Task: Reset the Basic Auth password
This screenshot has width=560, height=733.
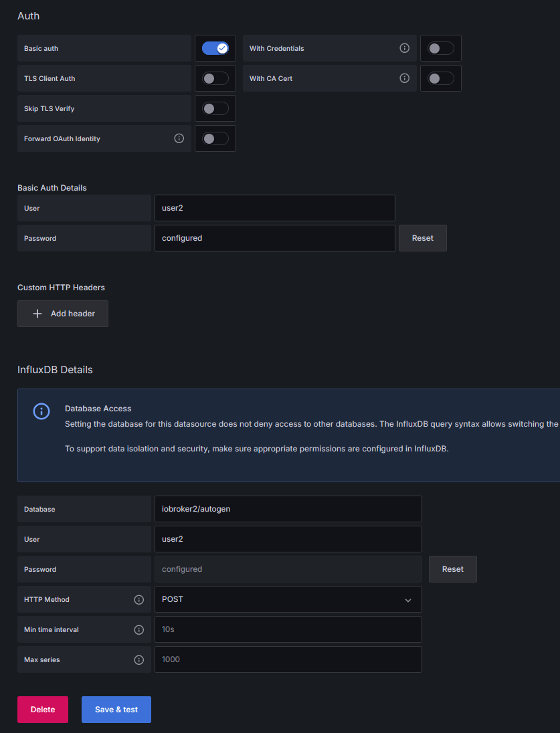Action: click(423, 238)
